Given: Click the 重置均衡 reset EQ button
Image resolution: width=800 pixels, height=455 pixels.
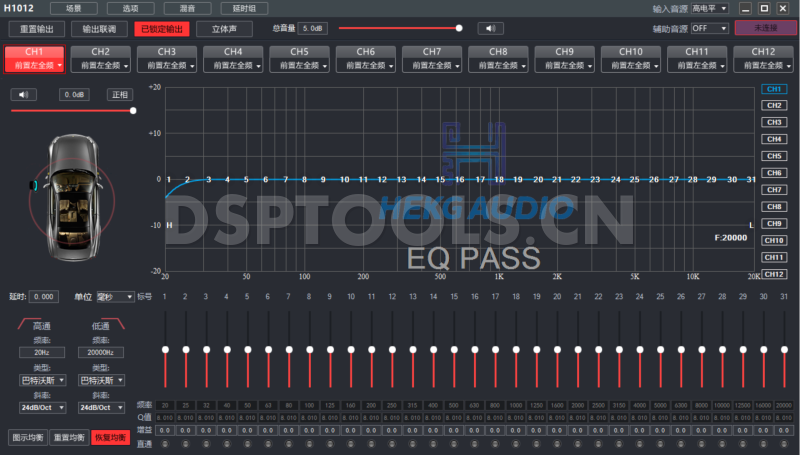Looking at the screenshot, I should 69,438.
